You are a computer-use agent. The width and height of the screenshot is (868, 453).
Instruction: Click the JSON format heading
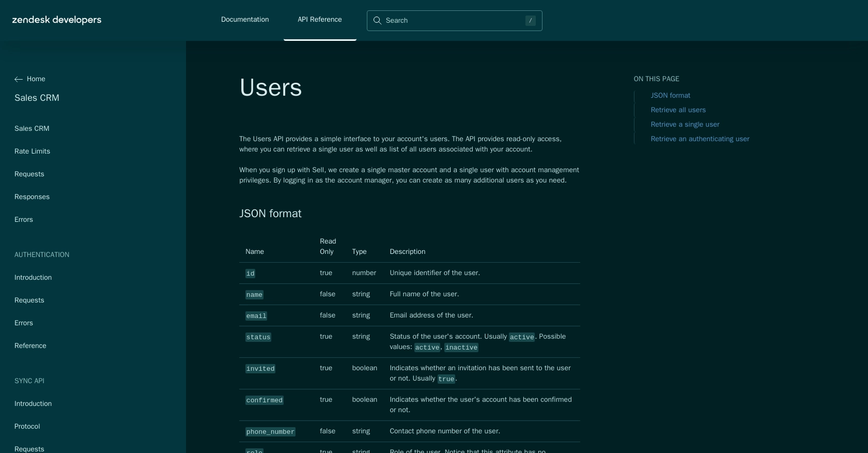270,214
